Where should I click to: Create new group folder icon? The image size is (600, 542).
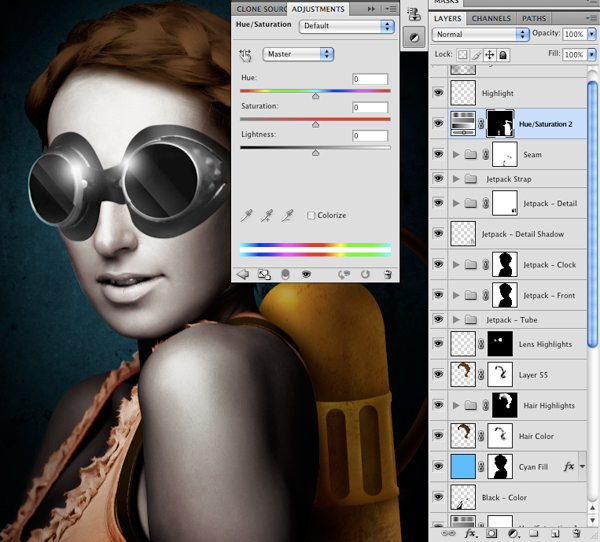tap(534, 533)
